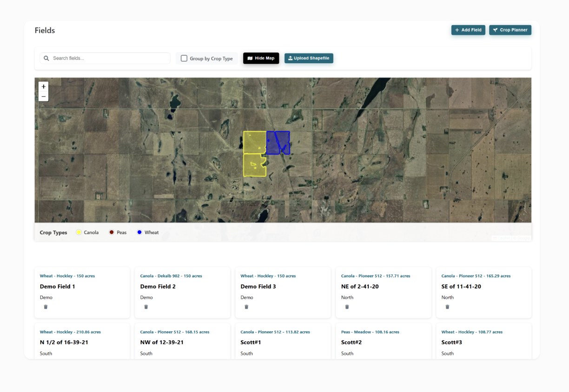Delete the NE of 2-41-20 field via trash icon
The image size is (569, 392).
[x=347, y=307]
